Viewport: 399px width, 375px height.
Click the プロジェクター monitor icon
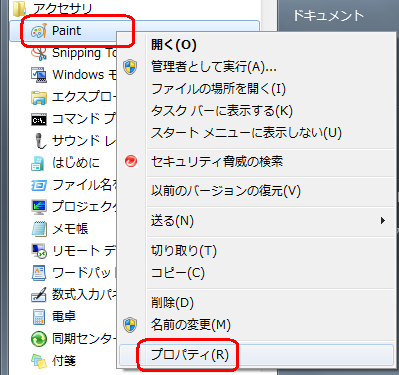coord(39,207)
